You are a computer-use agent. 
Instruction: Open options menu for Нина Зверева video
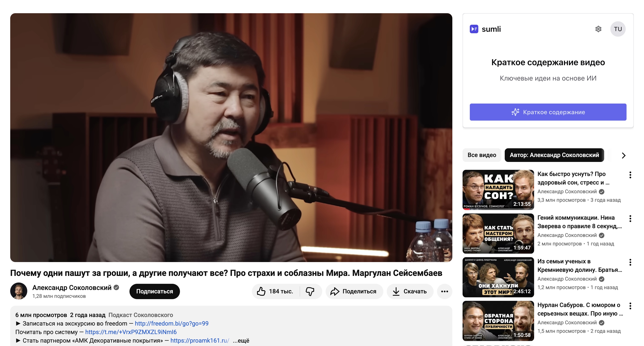click(630, 219)
